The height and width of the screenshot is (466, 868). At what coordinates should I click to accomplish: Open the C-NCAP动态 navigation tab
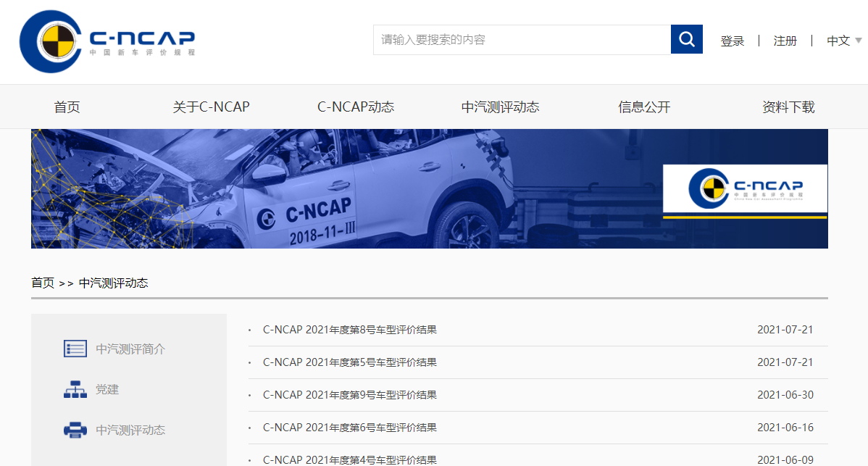356,107
